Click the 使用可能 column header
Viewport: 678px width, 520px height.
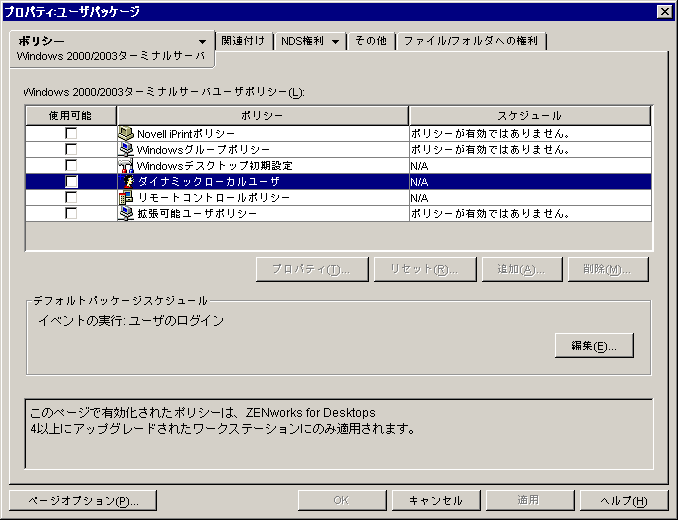click(71, 115)
